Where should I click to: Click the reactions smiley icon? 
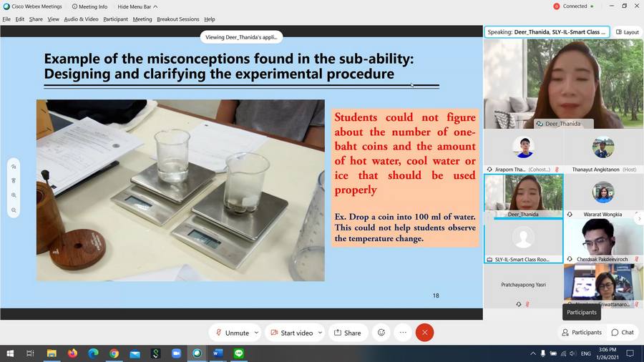[x=381, y=333]
